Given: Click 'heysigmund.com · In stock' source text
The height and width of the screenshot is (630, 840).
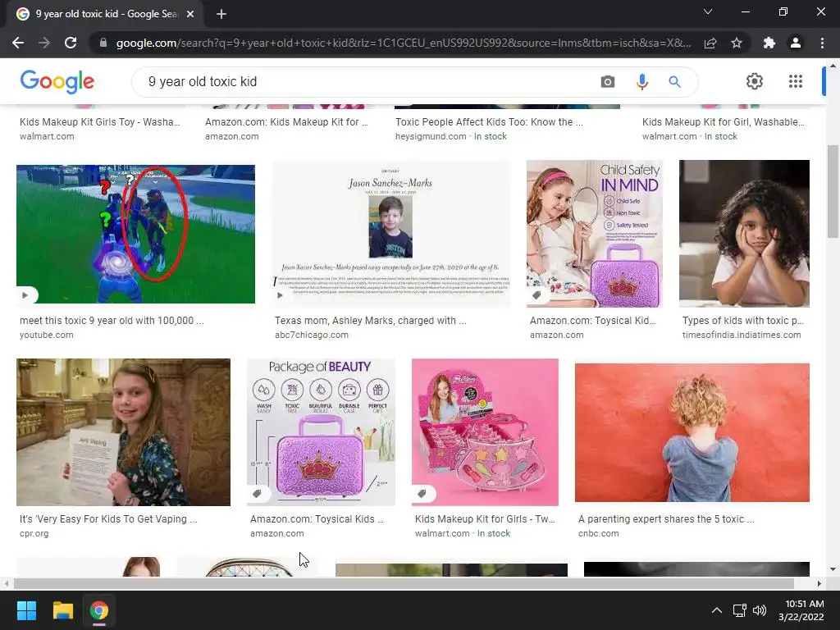Looking at the screenshot, I should tap(451, 137).
